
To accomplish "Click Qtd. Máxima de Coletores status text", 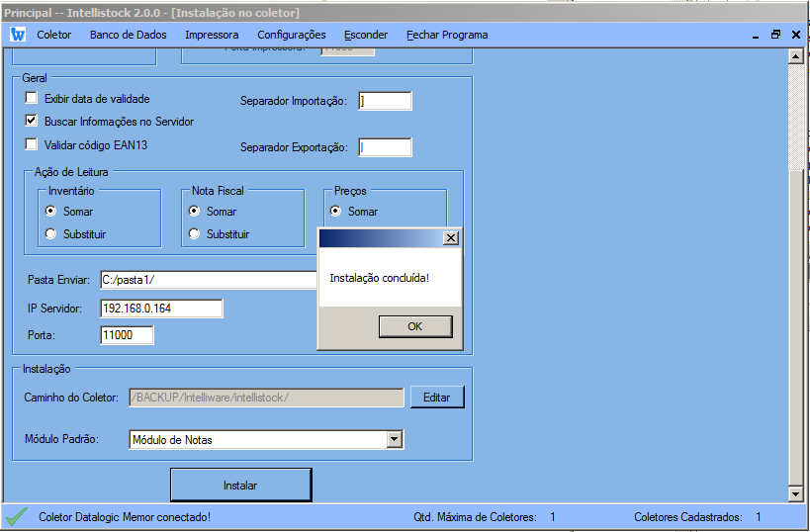I will [x=476, y=517].
